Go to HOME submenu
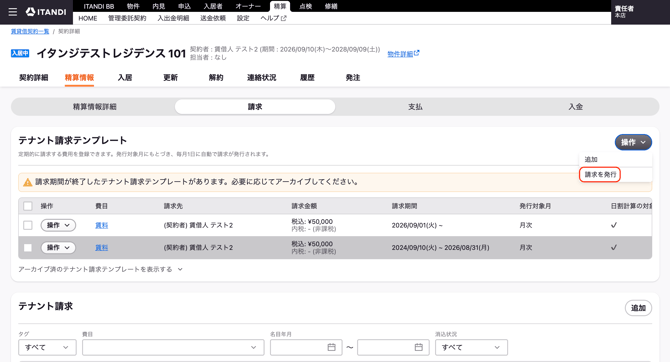Image resolution: width=670 pixels, height=362 pixels. click(x=88, y=18)
